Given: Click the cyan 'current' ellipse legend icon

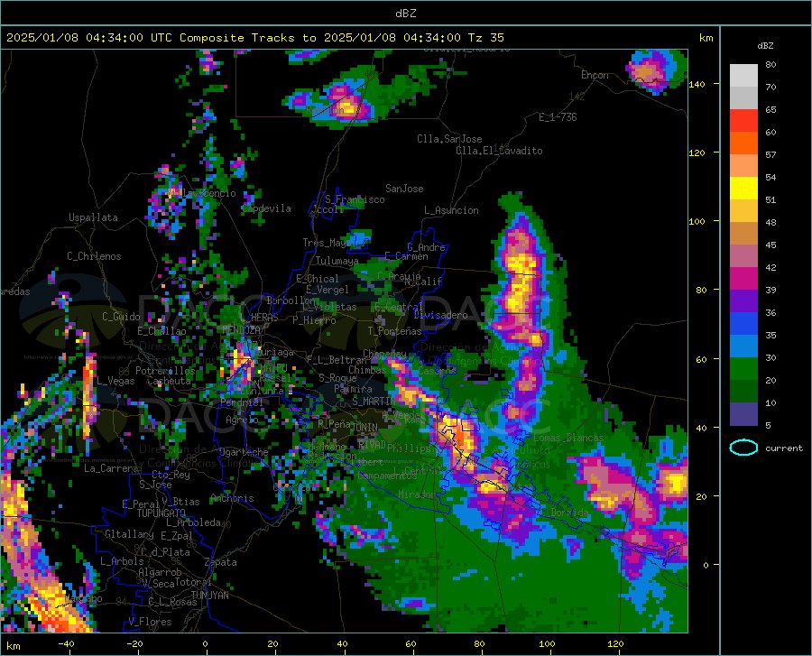Looking at the screenshot, I should tap(743, 448).
